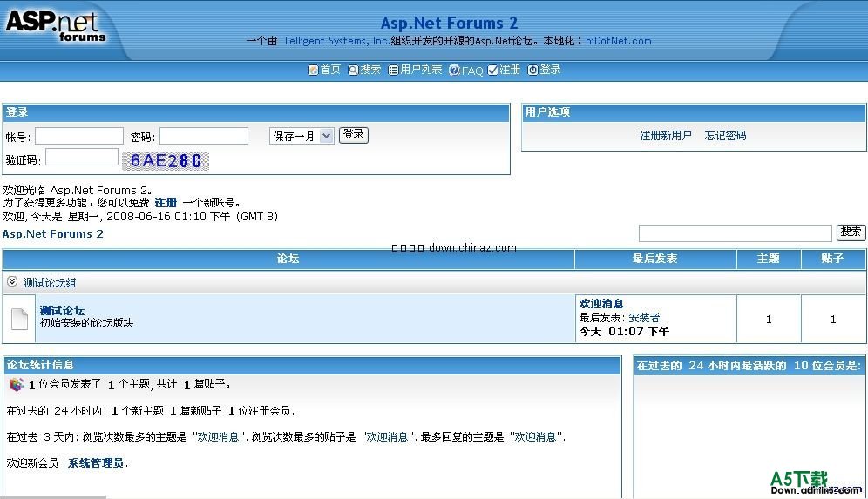Open the 保存一月 login duration dropdown
The width and height of the screenshot is (868, 499).
click(x=302, y=136)
